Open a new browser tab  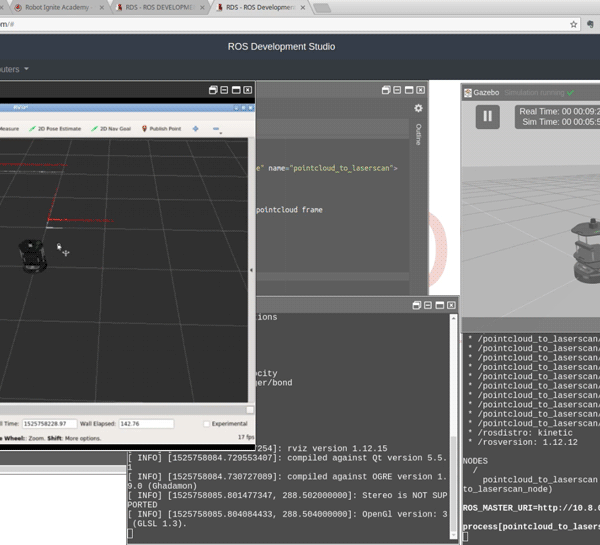[322, 8]
